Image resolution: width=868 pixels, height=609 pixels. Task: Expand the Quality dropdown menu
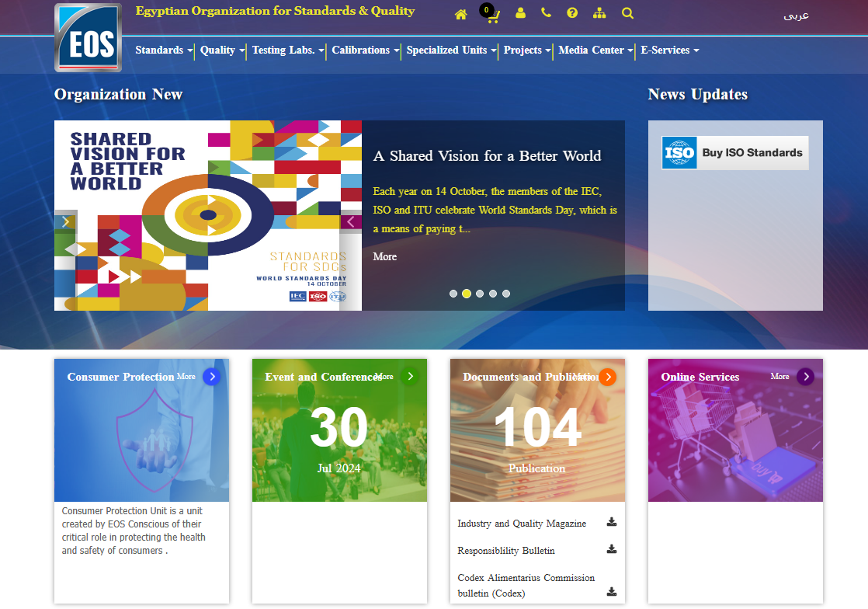[222, 50]
